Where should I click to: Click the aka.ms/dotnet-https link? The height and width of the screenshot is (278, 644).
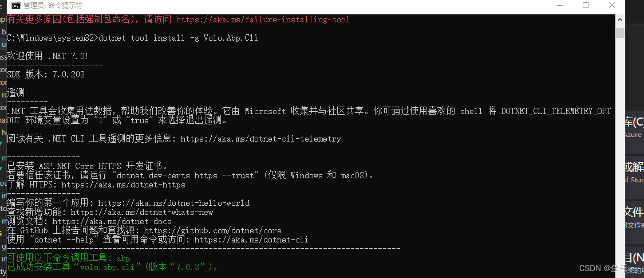(x=123, y=185)
